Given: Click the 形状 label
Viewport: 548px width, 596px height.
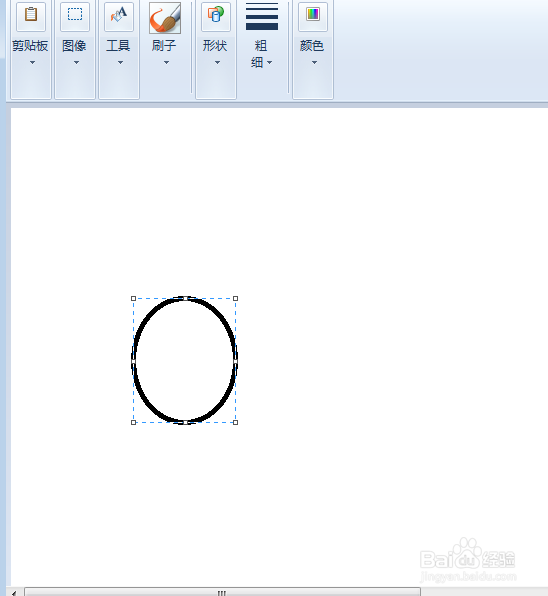Looking at the screenshot, I should [x=215, y=46].
